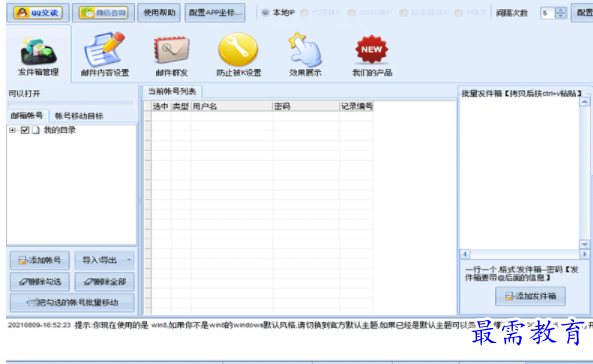Click the batch sender box scroll-right arrow
Viewport: 593px width, 364px height.
pyautogui.click(x=585, y=254)
